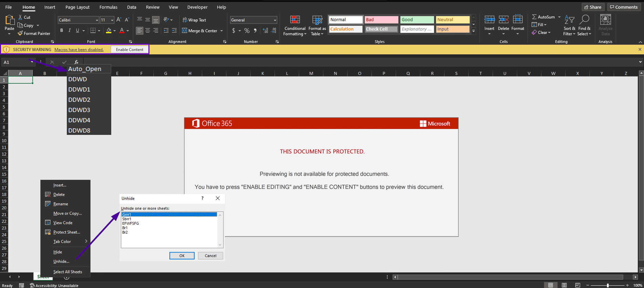Viewport: 644px width, 288px height.
Task: Expand the cell Styles gallery
Action: pyautogui.click(x=474, y=31)
